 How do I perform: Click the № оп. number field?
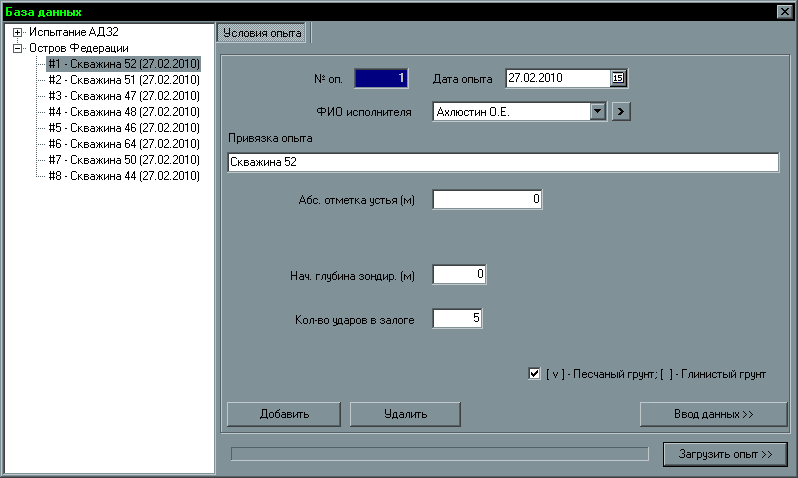382,78
